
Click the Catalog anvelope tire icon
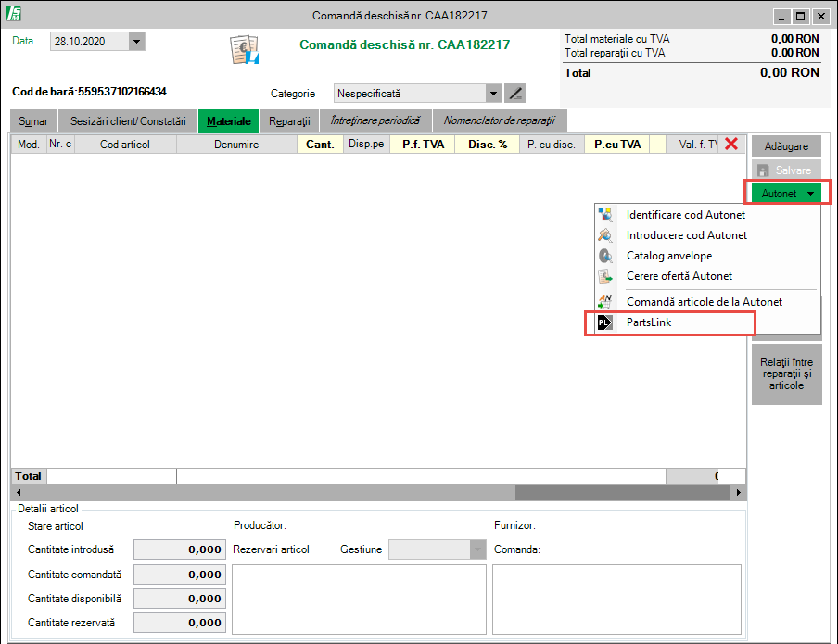tap(605, 256)
